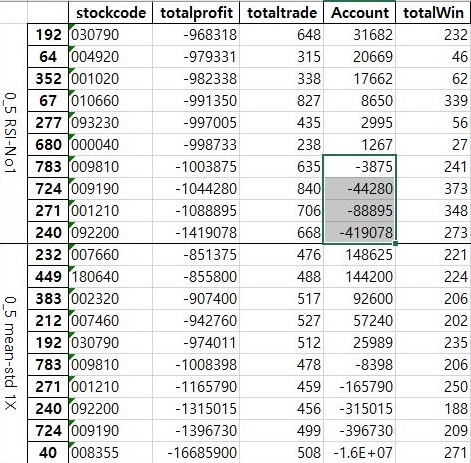Select Account cell 8650
Image resolution: width=471 pixels, height=463 pixels.
point(359,101)
